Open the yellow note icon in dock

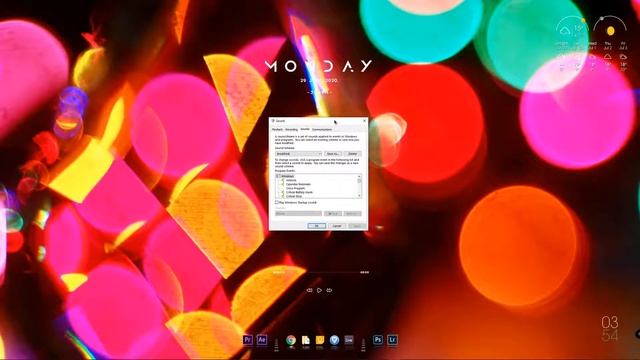[320, 340]
